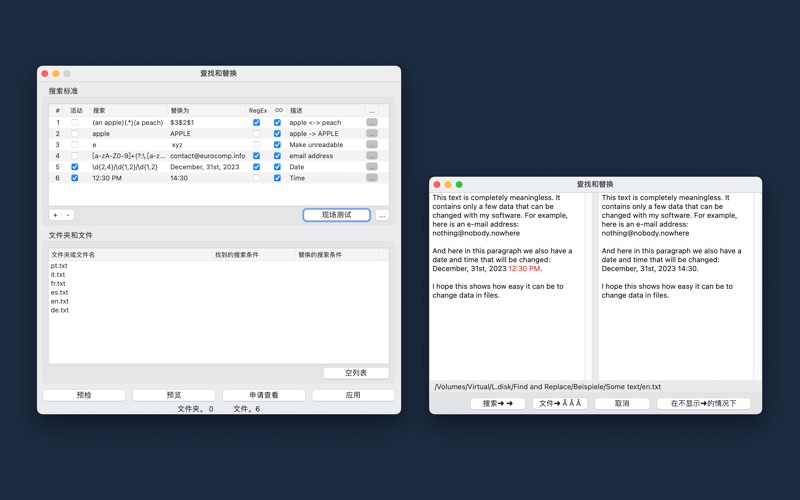Open ellipsis options for email address row

(372, 156)
